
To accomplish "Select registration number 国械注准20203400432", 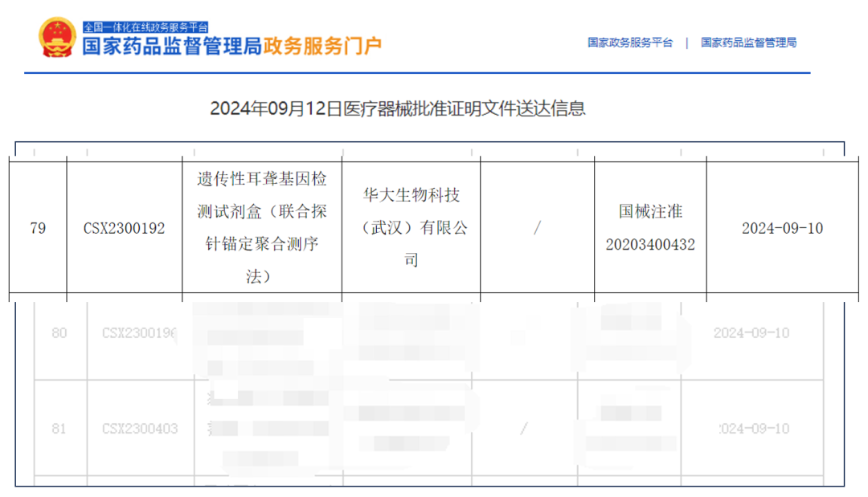I will click(x=650, y=227).
